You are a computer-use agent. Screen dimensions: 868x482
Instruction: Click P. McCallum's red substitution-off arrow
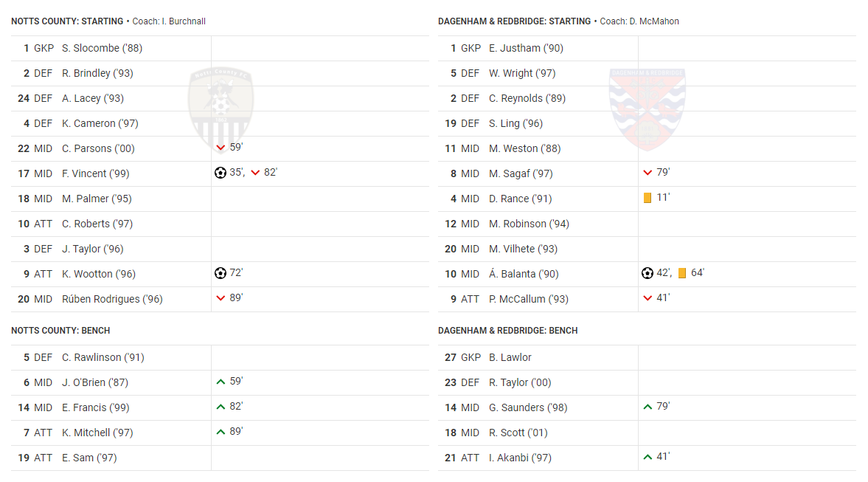pyautogui.click(x=647, y=298)
